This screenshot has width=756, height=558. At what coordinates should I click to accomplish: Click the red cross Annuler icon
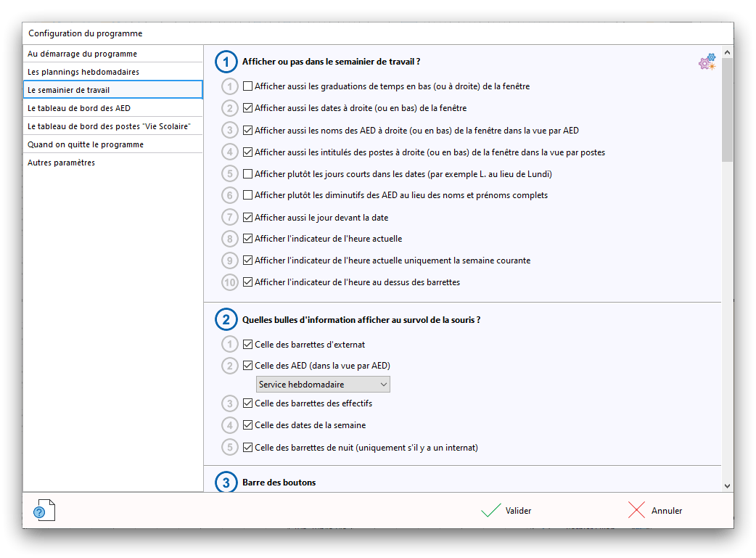click(x=636, y=511)
